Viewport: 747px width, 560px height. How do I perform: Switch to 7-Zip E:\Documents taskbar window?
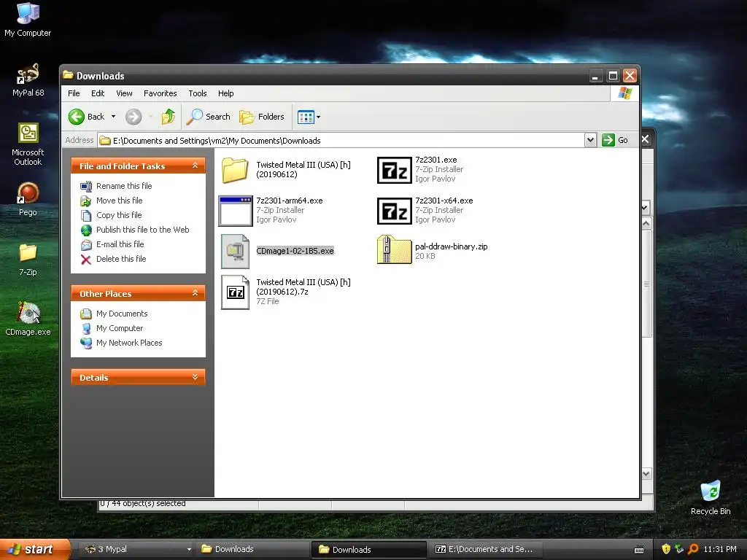click(484, 549)
